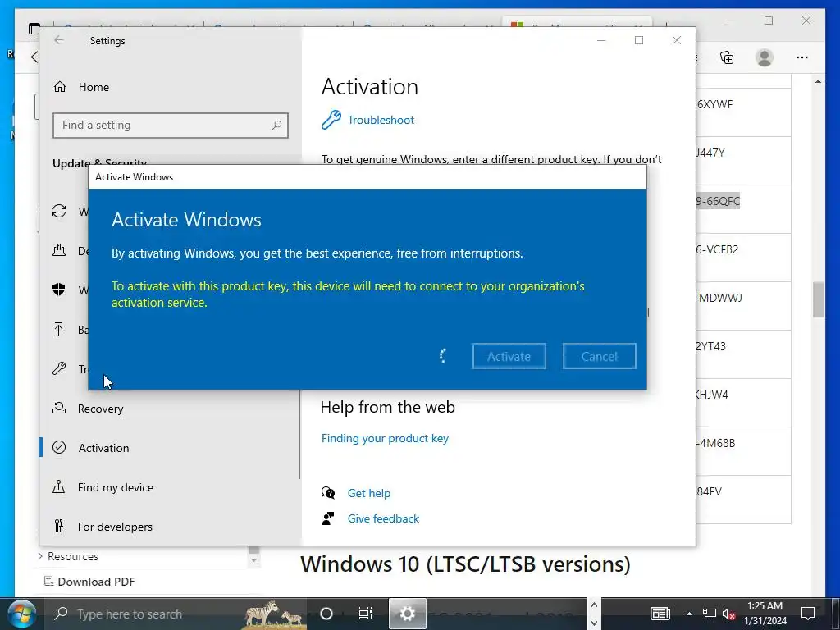Screen dimensions: 840x630
Task: Click the Cortana circle icon
Action: pyautogui.click(x=326, y=614)
